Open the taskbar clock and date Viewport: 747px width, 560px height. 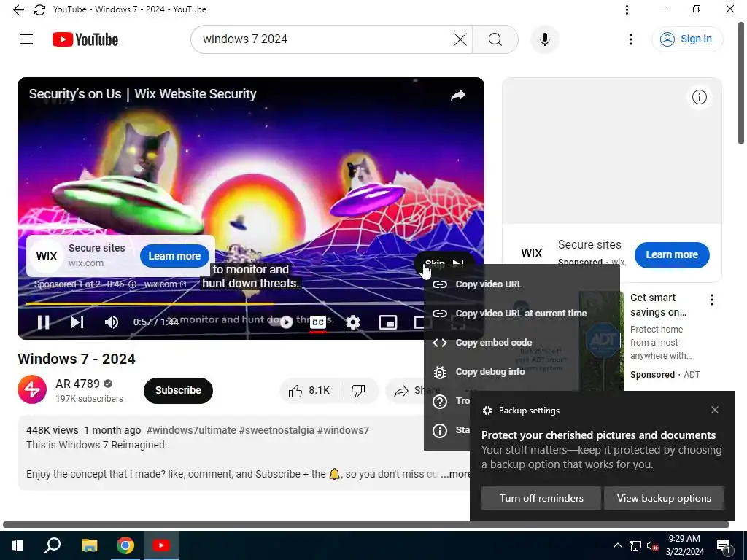(x=684, y=545)
